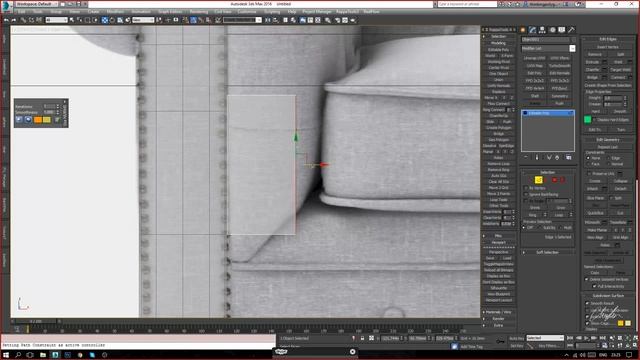This screenshot has width=640, height=360.
Task: Open the Customize menu
Action: (247, 12)
